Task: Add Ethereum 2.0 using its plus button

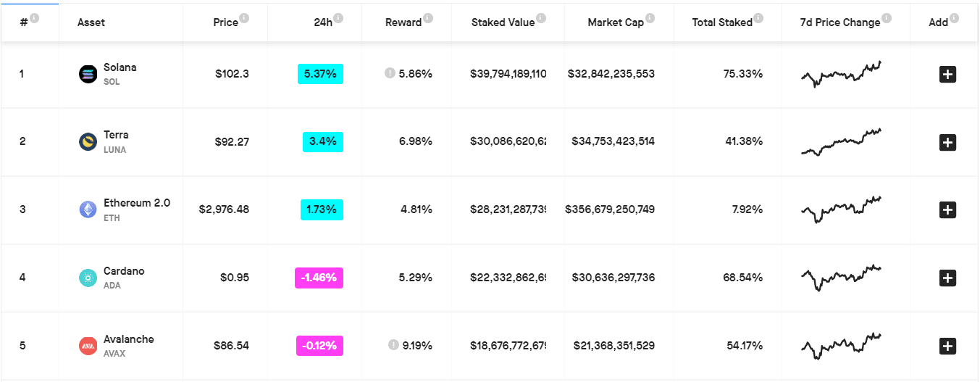Action: pos(947,210)
